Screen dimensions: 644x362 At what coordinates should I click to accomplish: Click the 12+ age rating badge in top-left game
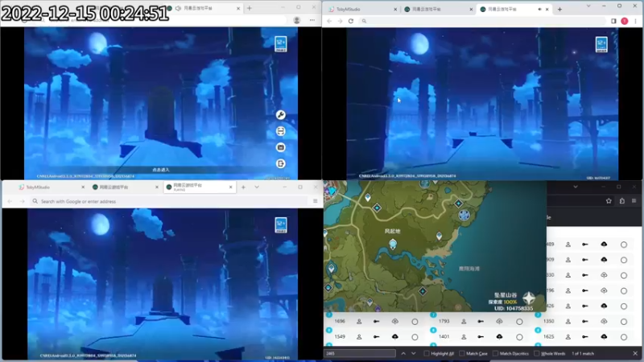[281, 44]
